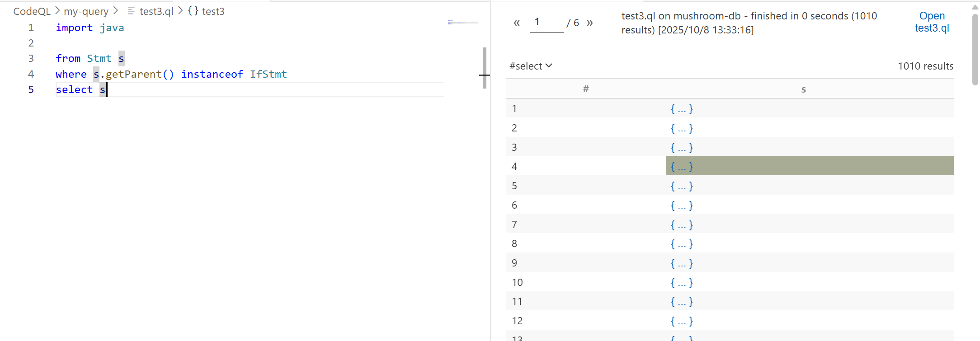
Task: Click the page number input field
Action: tap(547, 23)
